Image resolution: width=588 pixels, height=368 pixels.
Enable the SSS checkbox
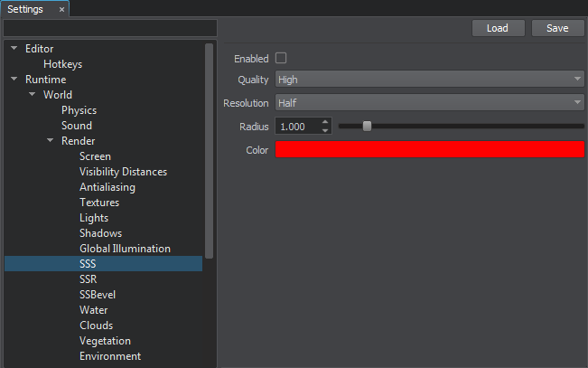click(281, 58)
